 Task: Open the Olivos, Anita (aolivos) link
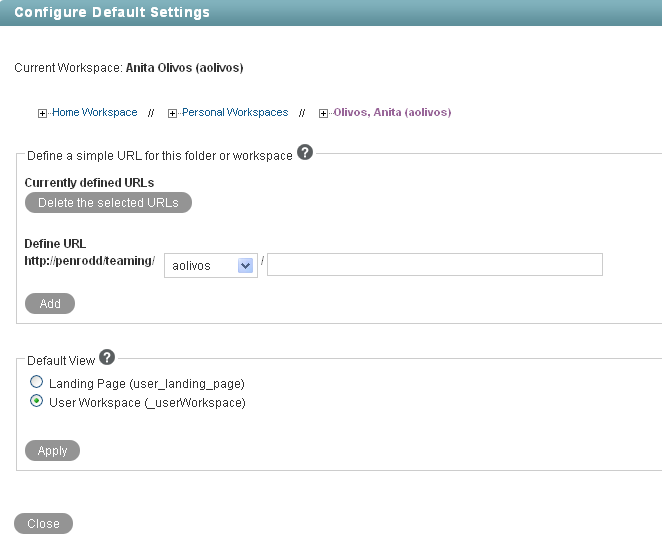pos(392,113)
